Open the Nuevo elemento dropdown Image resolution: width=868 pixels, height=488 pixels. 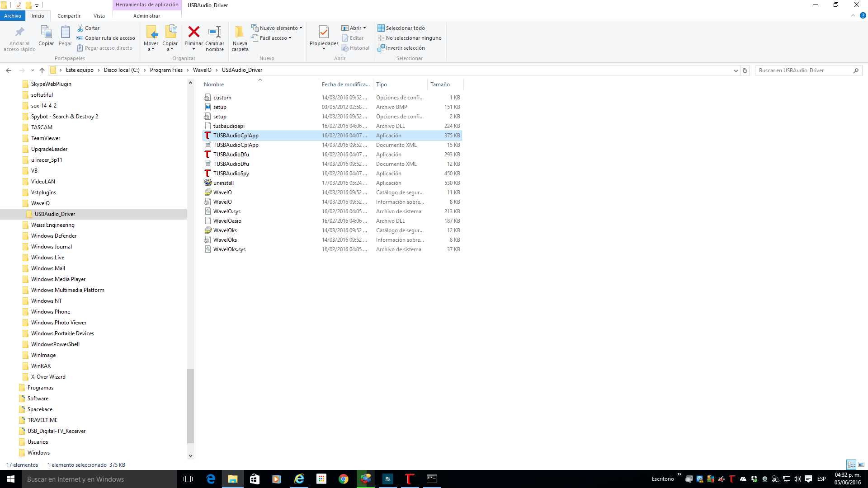click(x=277, y=28)
